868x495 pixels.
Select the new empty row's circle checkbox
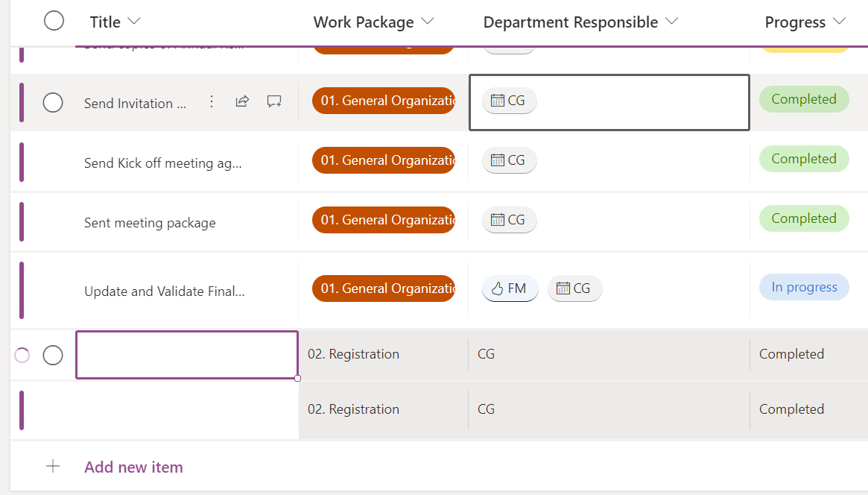click(x=53, y=356)
